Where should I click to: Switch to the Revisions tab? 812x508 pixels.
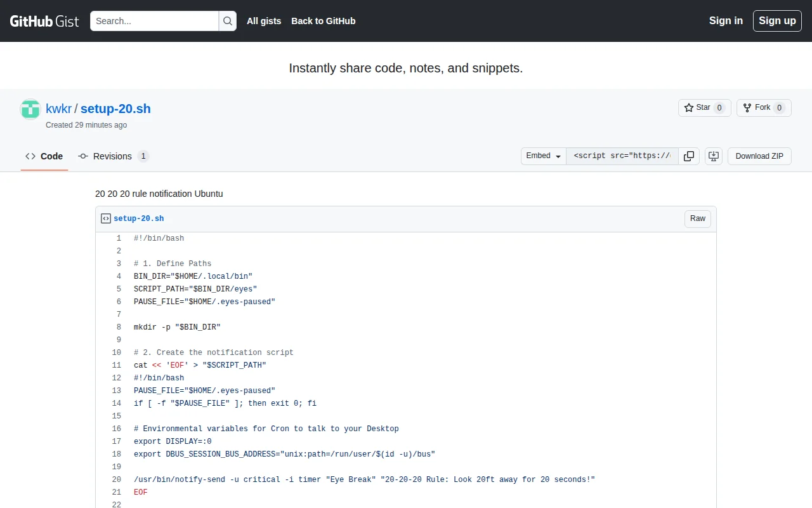tap(113, 156)
